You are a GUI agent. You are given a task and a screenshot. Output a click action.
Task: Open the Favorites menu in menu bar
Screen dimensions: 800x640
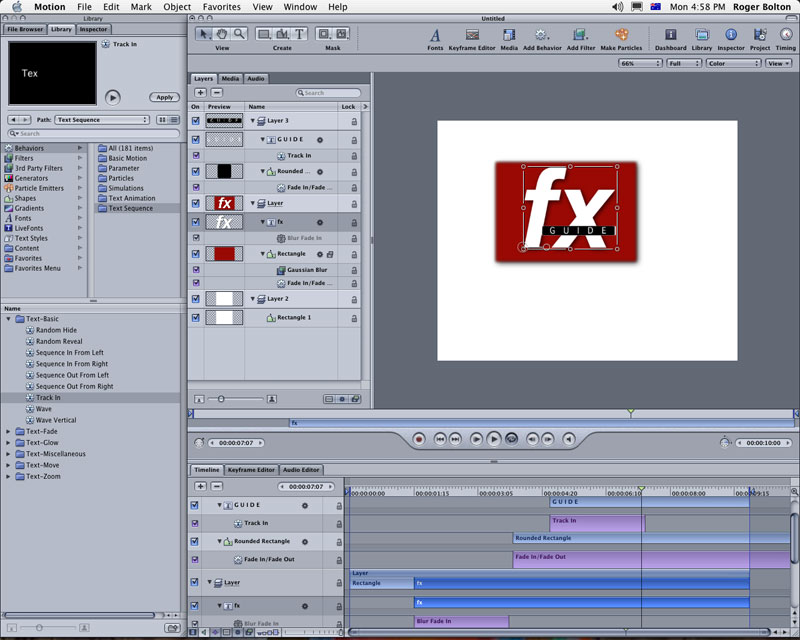pos(221,7)
